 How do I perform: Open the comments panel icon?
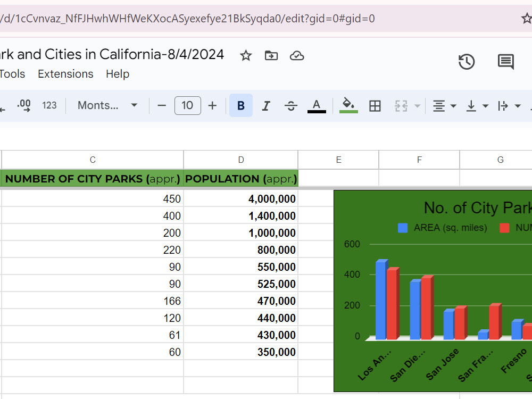click(506, 62)
